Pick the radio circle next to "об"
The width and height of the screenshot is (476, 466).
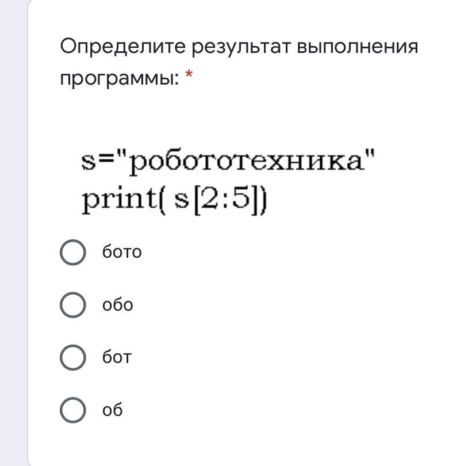73,410
